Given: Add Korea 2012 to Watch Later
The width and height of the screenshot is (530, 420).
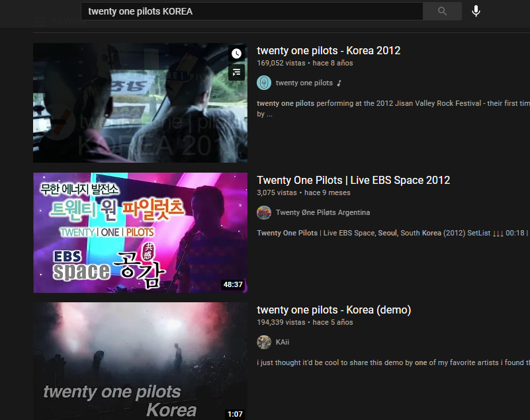Looking at the screenshot, I should coord(236,54).
